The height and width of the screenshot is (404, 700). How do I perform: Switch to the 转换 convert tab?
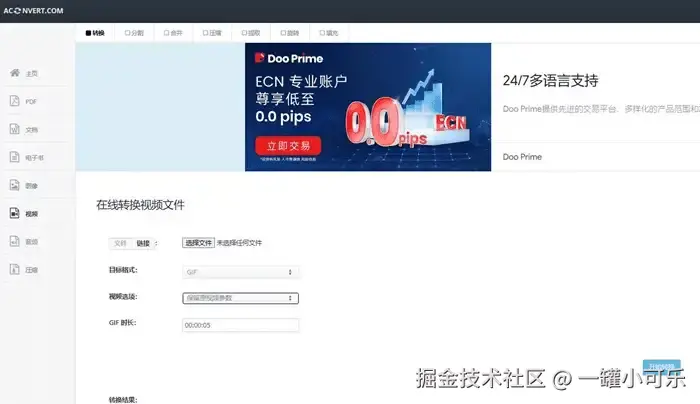[95, 33]
